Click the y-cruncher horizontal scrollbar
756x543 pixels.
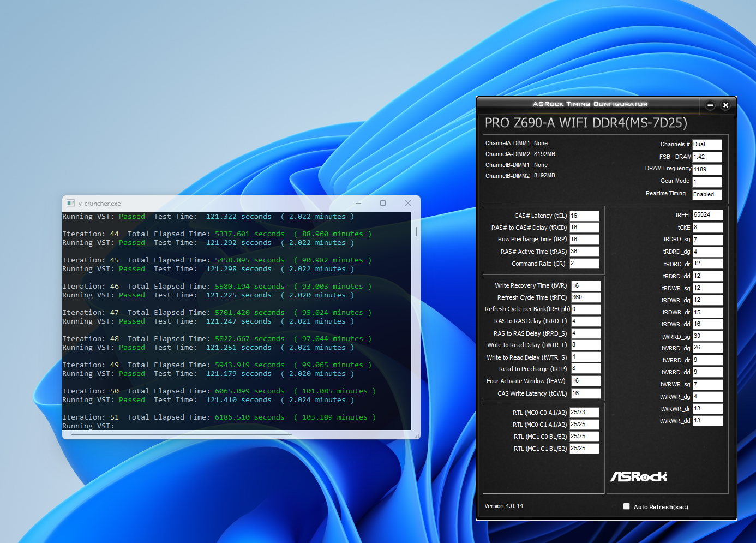[x=182, y=435]
